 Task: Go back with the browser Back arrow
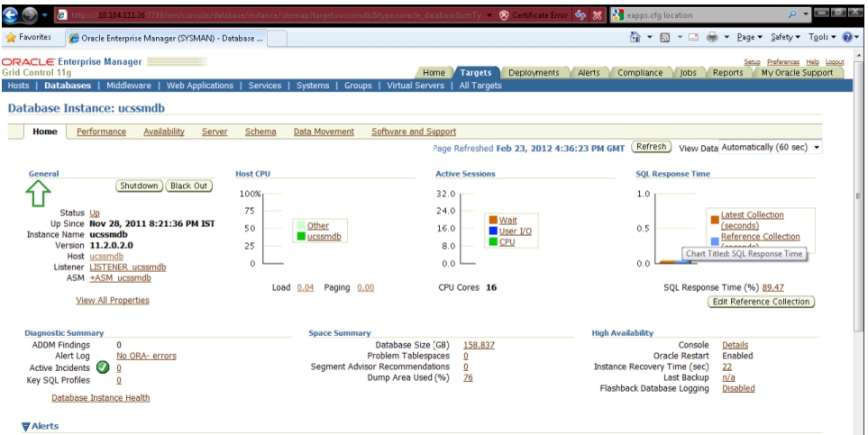[x=10, y=15]
